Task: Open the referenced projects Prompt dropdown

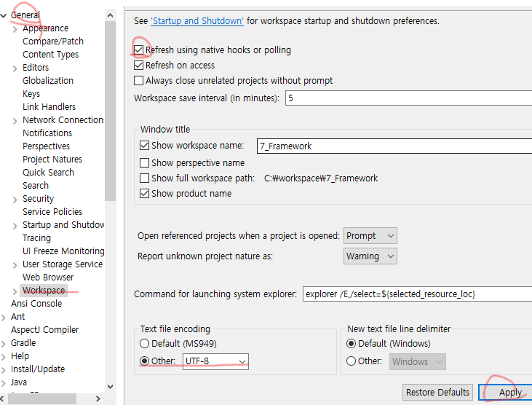Action: (370, 235)
